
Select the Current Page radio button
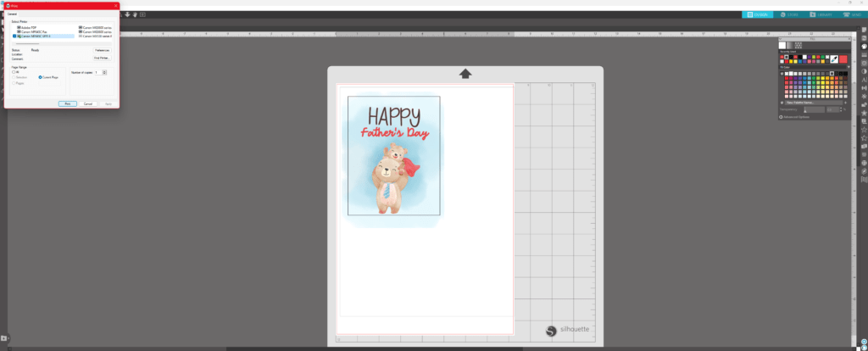click(x=40, y=77)
